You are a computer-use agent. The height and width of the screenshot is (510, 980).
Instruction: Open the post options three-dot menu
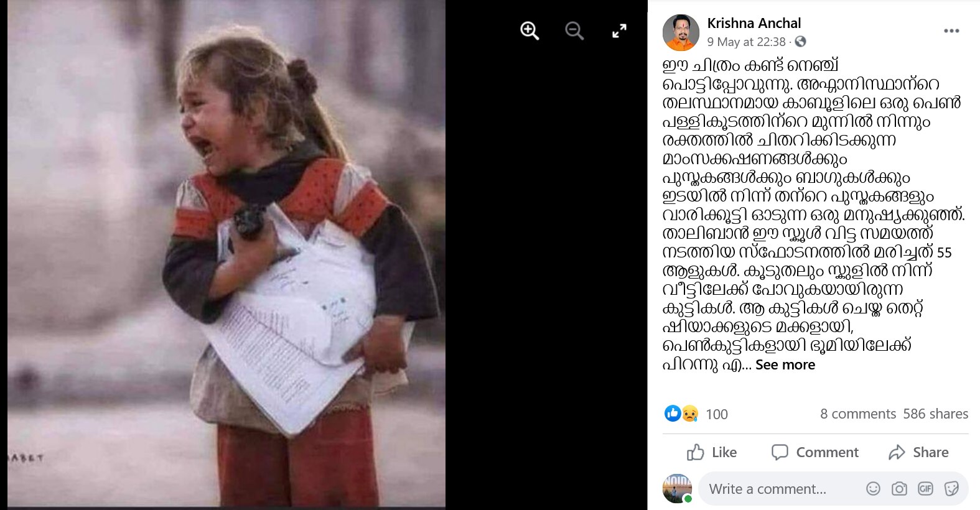pyautogui.click(x=951, y=30)
